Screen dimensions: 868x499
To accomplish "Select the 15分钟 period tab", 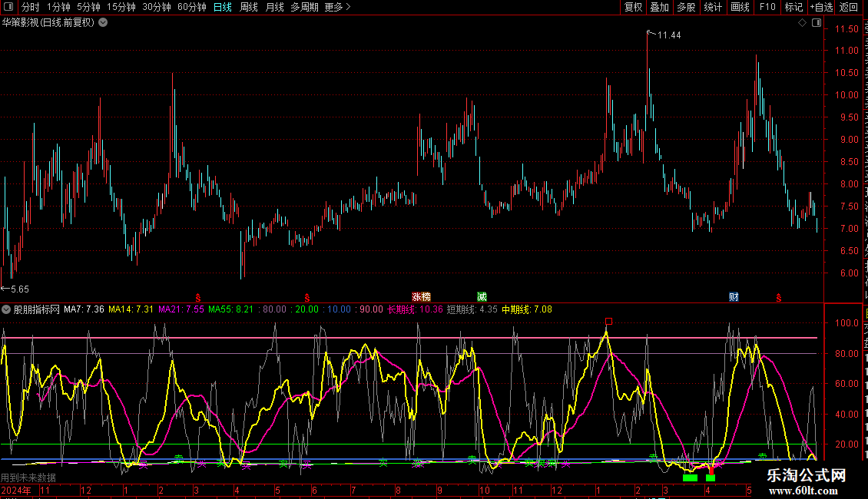I will pyautogui.click(x=121, y=7).
